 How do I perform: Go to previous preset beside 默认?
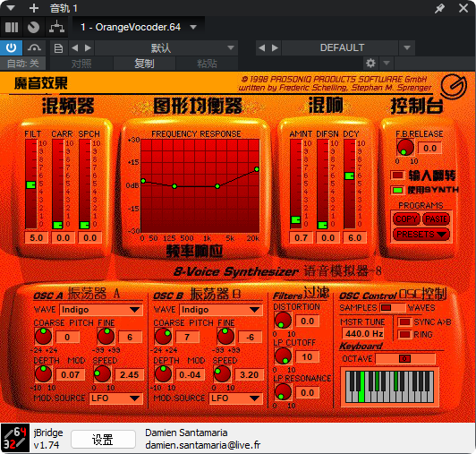74,47
